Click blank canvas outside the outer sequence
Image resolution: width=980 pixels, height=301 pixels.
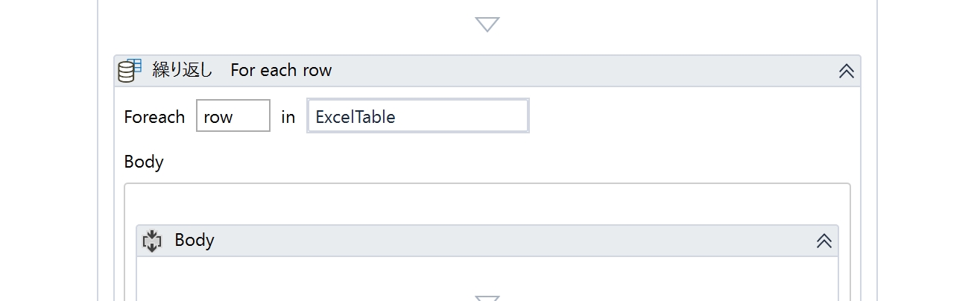point(48,149)
